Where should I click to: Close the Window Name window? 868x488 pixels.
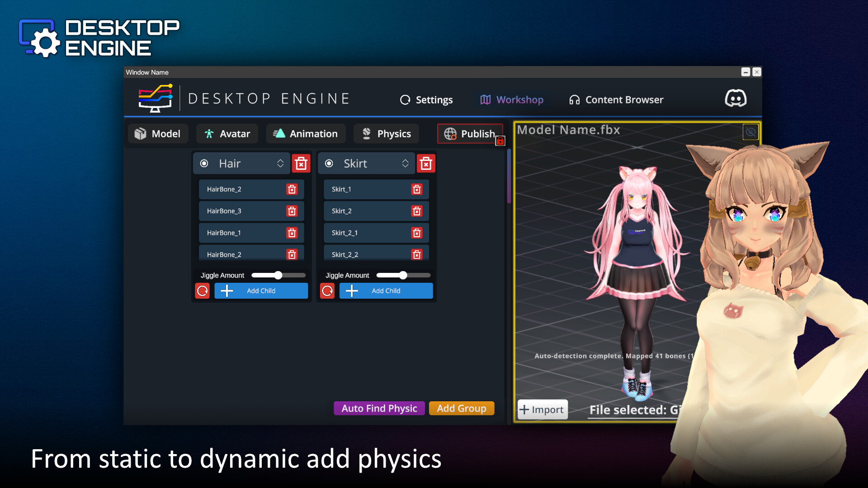click(757, 72)
